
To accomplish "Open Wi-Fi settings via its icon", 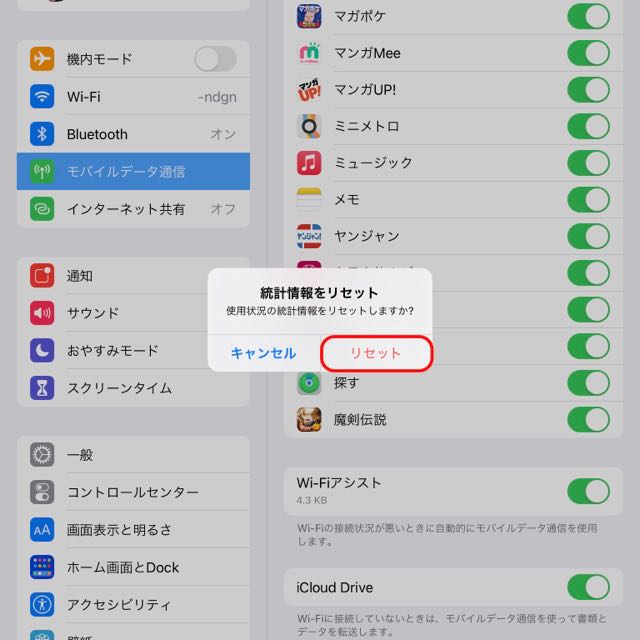I will click(x=42, y=96).
